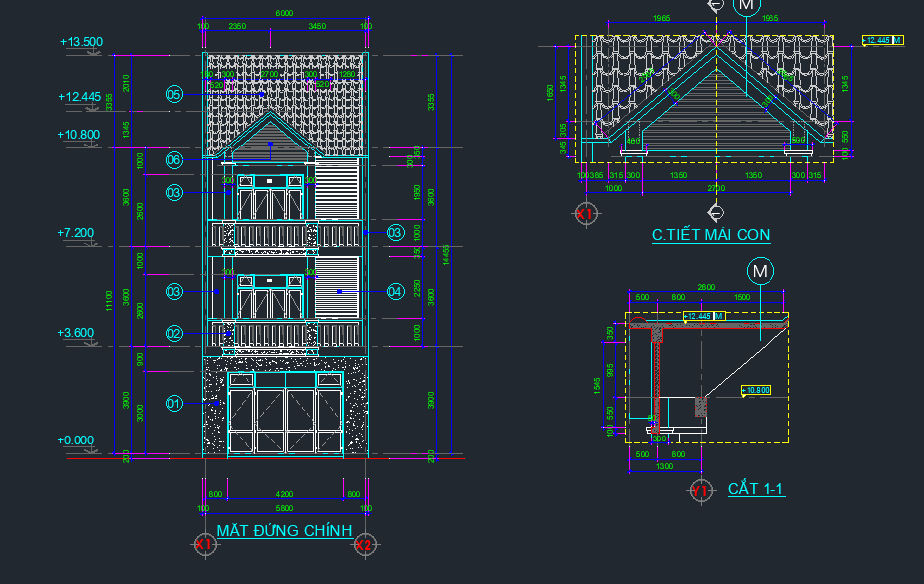The height and width of the screenshot is (584, 924).
Task: Select the 4200 door width dimension text
Action: click(x=284, y=493)
